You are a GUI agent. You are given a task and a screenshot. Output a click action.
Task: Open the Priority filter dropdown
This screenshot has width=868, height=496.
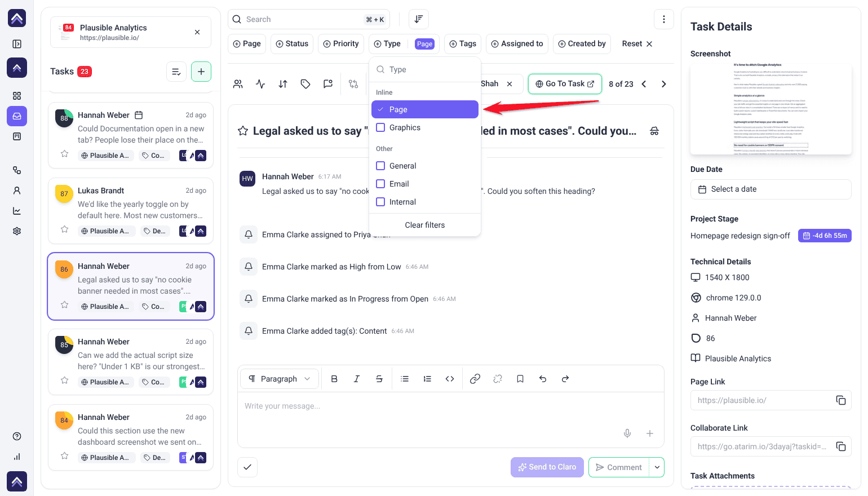click(341, 43)
